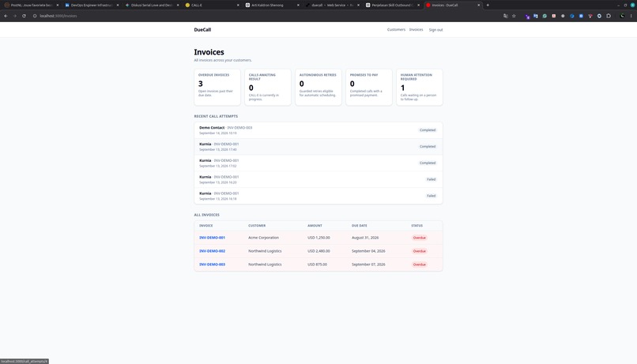
Task: Click the Amount column header
Action: click(x=315, y=226)
